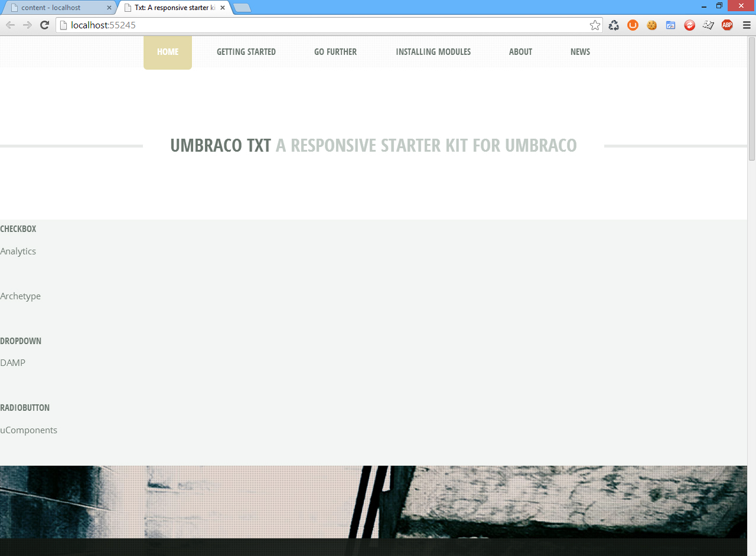
Task: Restore down the Chrome window
Action: [719, 6]
